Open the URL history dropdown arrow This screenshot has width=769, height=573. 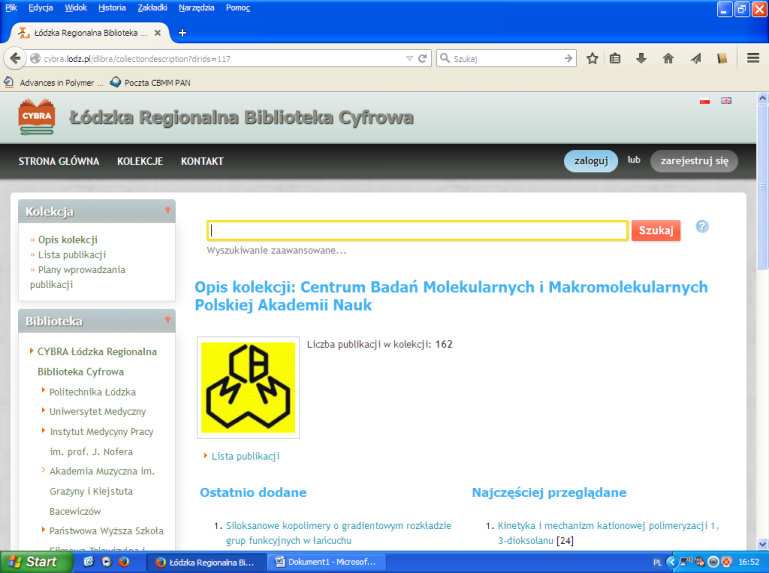410,58
